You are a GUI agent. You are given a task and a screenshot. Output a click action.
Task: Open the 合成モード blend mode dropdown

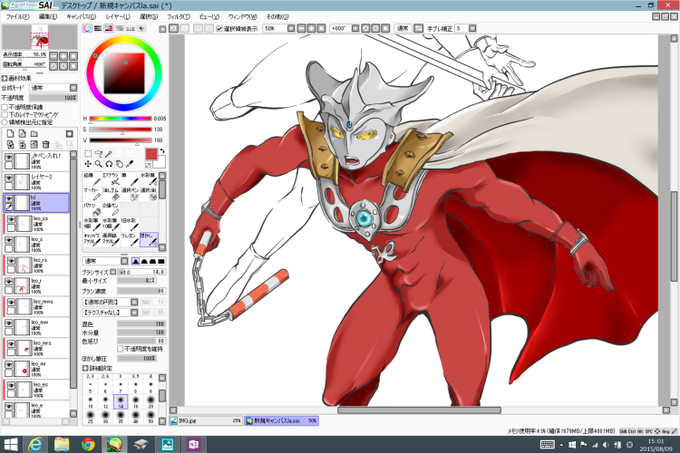[73, 88]
